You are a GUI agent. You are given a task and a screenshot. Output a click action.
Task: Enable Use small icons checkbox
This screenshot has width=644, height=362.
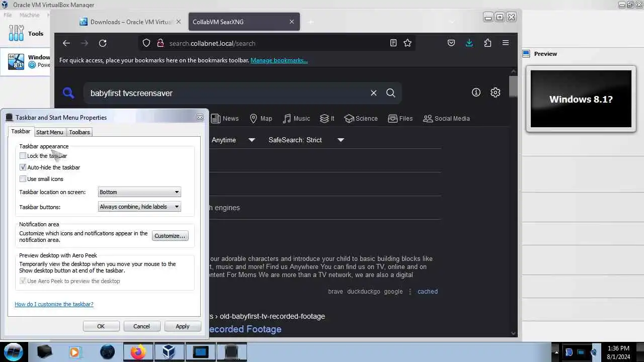pyautogui.click(x=23, y=179)
